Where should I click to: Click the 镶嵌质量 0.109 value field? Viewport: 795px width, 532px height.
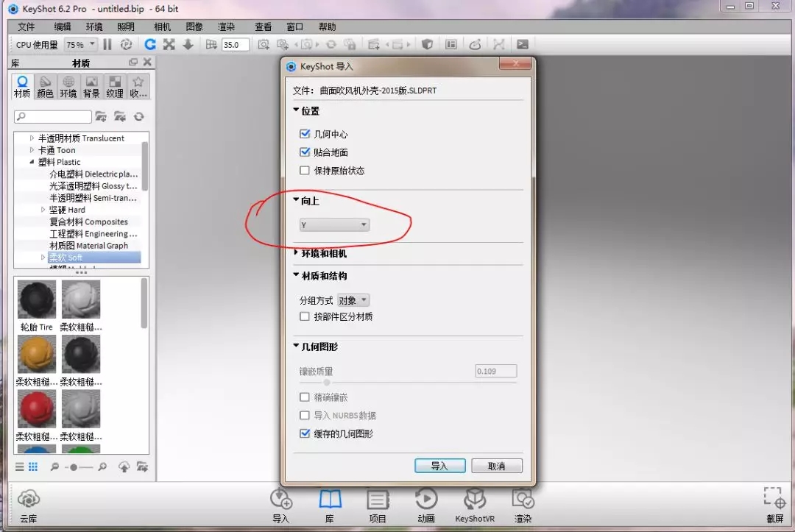pos(496,372)
